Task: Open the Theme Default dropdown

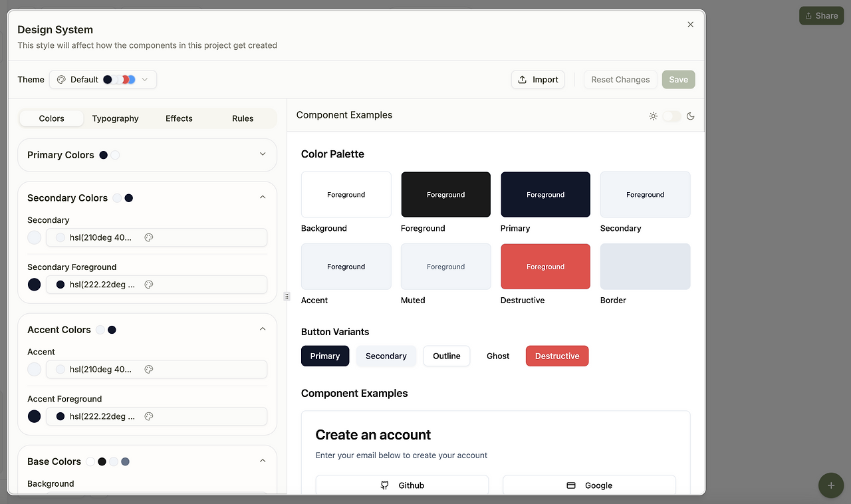Action: (103, 79)
